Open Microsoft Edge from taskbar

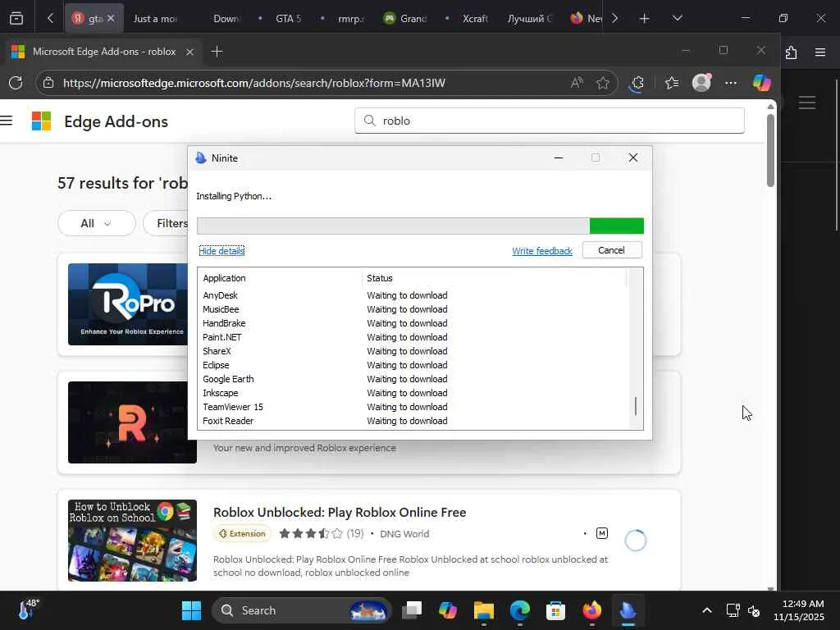[519, 610]
